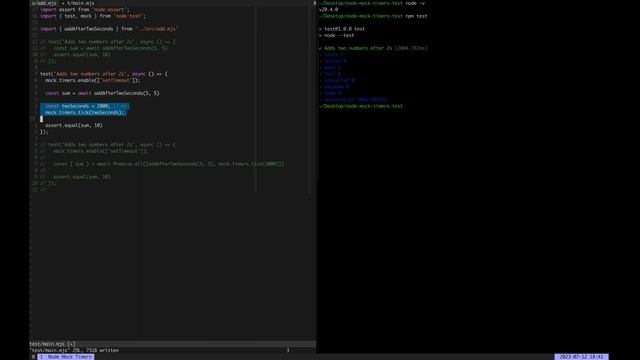Click the "test/main.mjs" written message line
The width and height of the screenshot is (640, 360).
(x=74, y=350)
